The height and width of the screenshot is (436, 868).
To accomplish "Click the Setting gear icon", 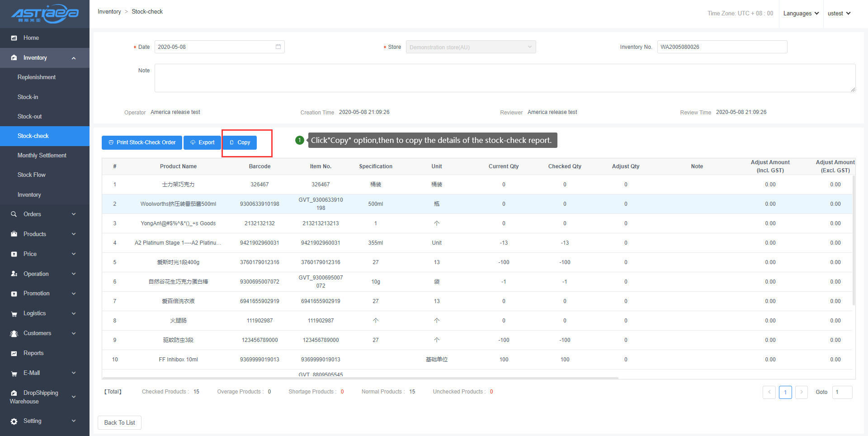I will [x=14, y=421].
